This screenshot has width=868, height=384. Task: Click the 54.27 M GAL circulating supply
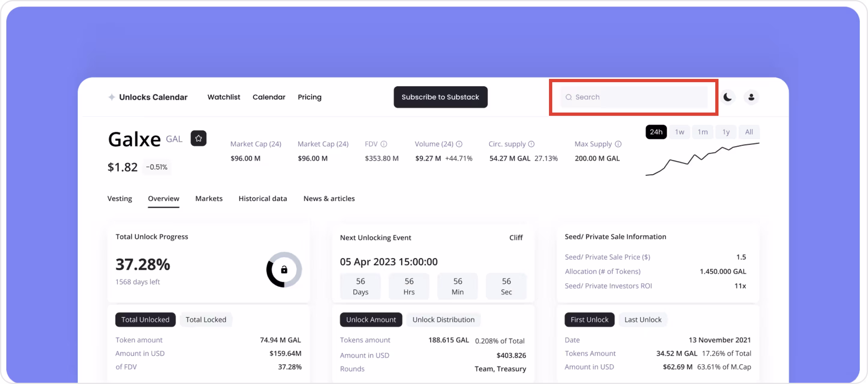[510, 158]
